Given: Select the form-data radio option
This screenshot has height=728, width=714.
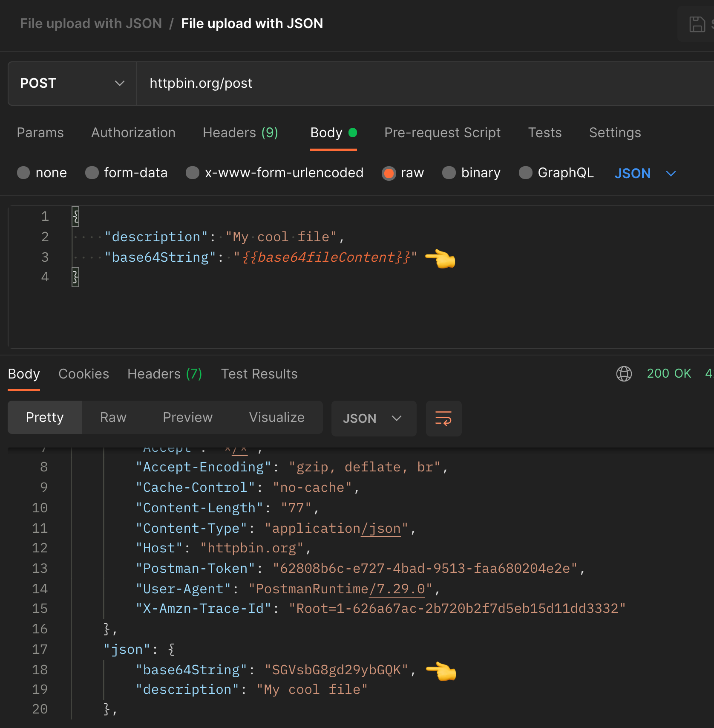Looking at the screenshot, I should (92, 173).
